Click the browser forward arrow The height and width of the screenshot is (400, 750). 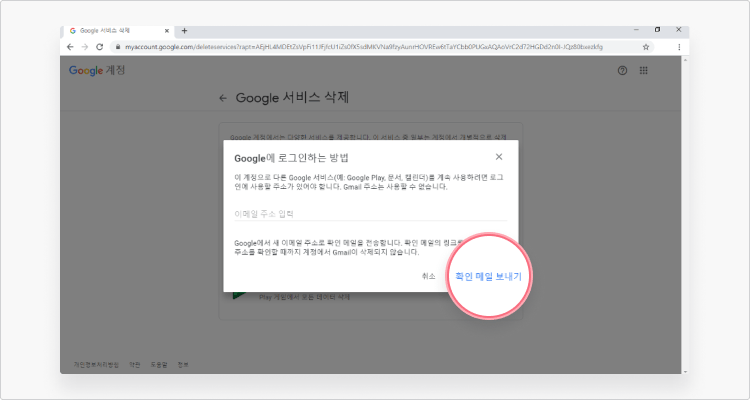pos(85,47)
